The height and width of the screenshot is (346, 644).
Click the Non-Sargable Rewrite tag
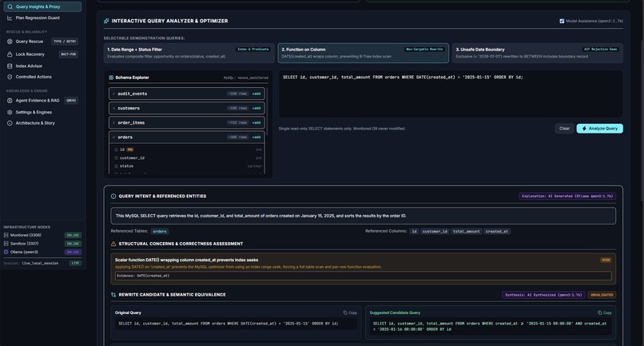424,50
